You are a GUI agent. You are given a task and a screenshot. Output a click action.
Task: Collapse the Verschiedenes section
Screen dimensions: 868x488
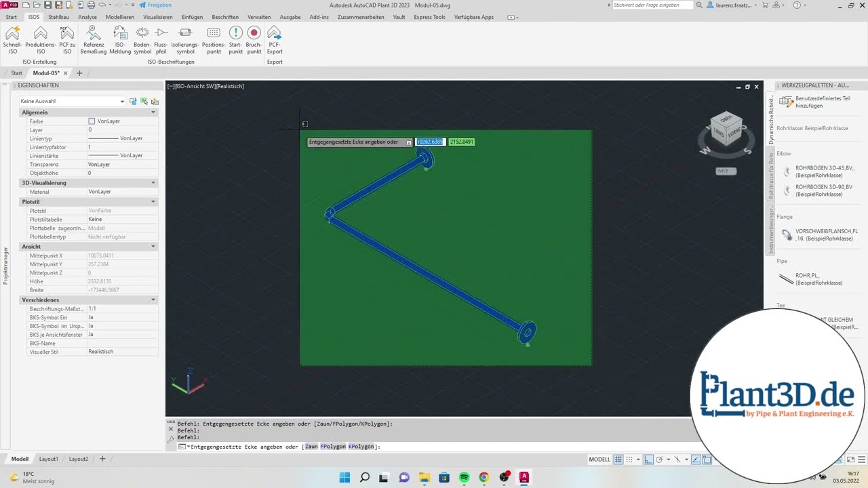coord(153,300)
